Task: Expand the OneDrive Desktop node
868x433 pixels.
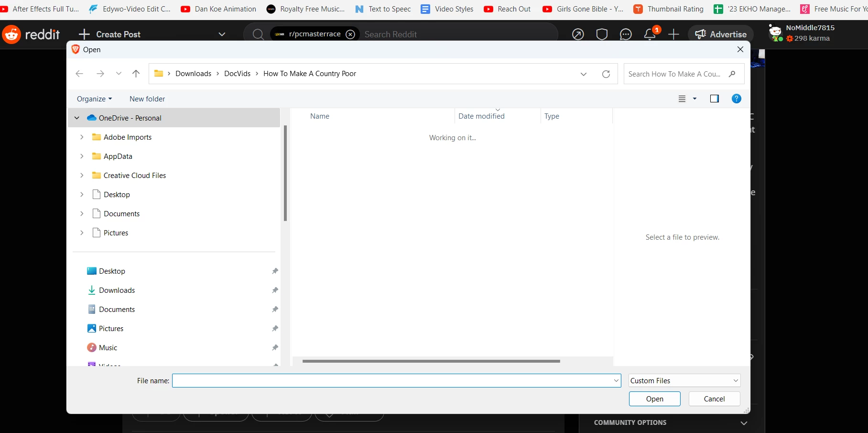Action: point(82,195)
